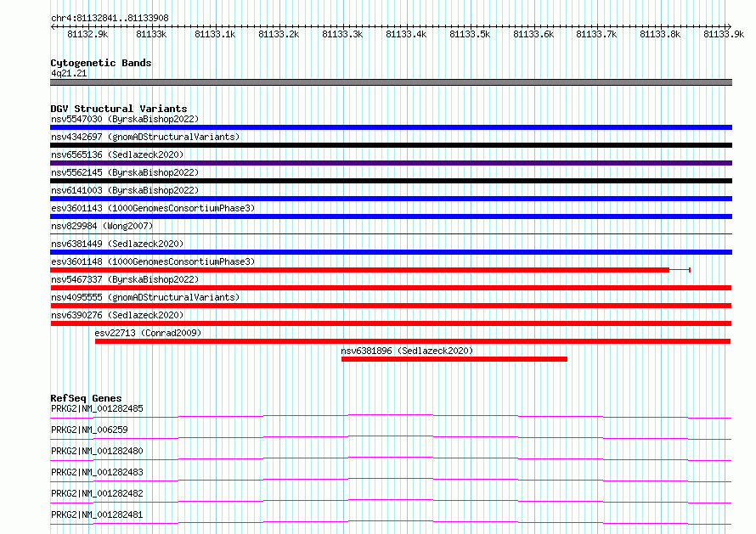Screen dimensions: 756x534
Task: Click the 81133.3k ruler tick label
Action: (342, 34)
